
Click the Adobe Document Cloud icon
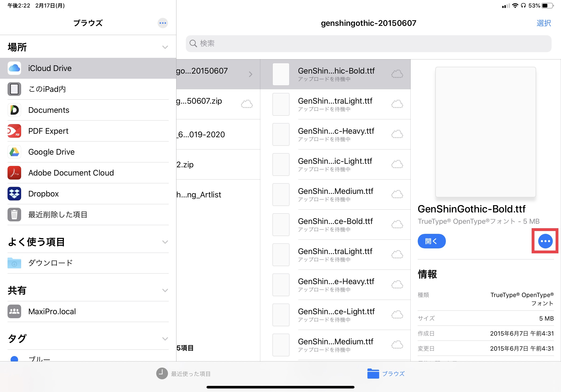pos(14,173)
